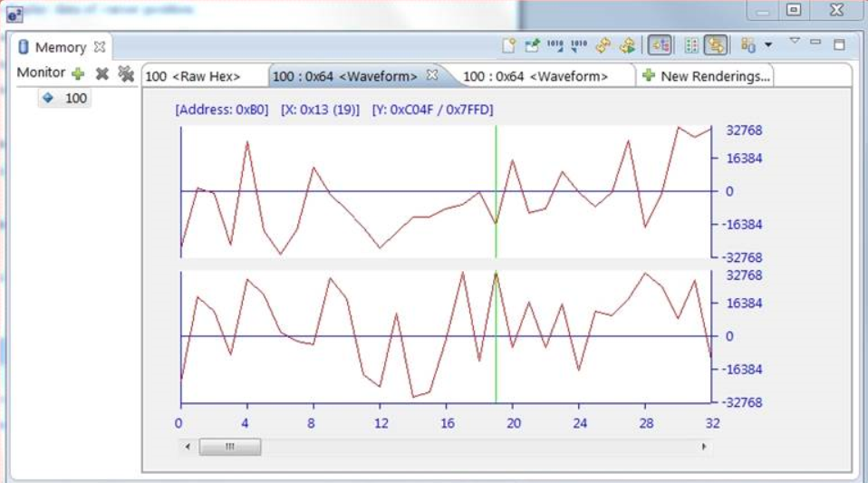Image resolution: width=868 pixels, height=483 pixels.
Task: Click the horizontal scrollbar left arrow
Action: point(188,447)
